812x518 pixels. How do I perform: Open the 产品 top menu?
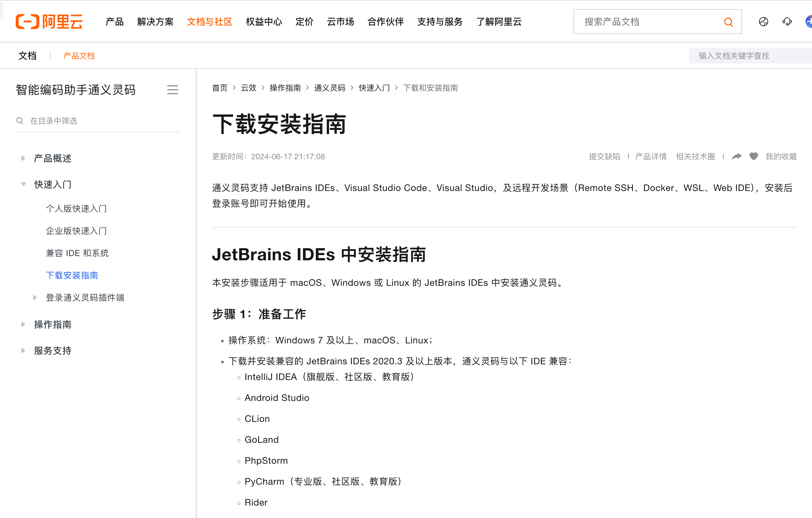tap(115, 22)
